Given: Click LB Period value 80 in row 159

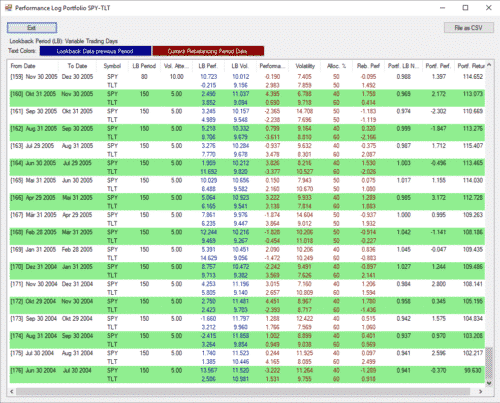Looking at the screenshot, I should pos(144,77).
